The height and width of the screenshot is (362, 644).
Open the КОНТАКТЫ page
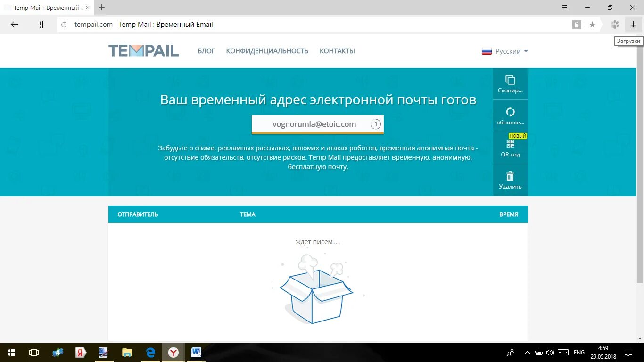(337, 51)
